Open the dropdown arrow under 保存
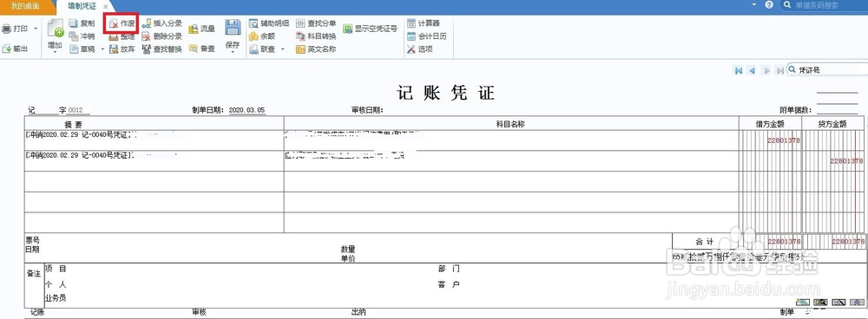The width and height of the screenshot is (868, 319). coord(233,53)
